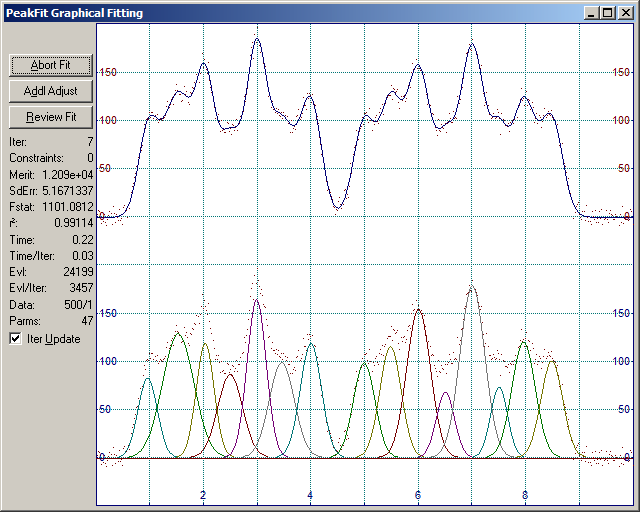This screenshot has height=512, width=640.
Task: Click the x-axis label 8
Action: [x=526, y=495]
